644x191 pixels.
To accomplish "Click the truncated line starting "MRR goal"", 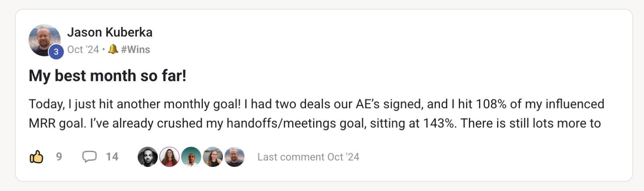I will [314, 123].
